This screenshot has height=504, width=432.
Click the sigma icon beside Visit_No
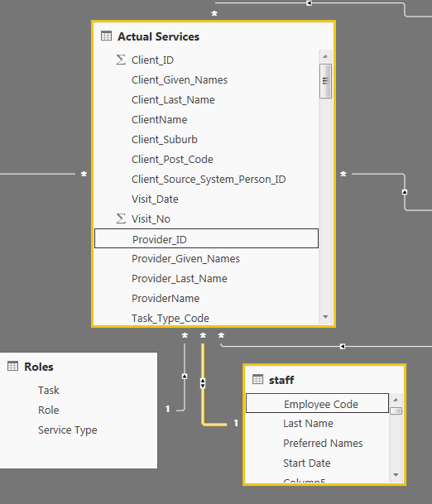click(121, 218)
